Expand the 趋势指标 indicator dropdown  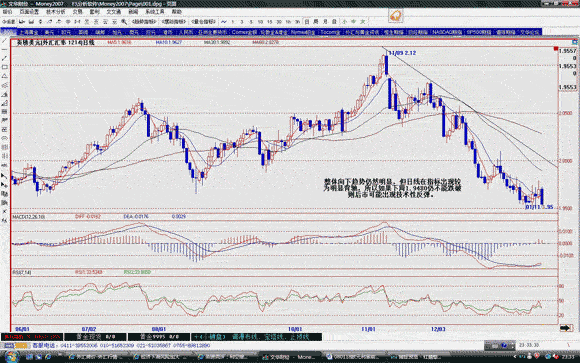[x=144, y=22]
